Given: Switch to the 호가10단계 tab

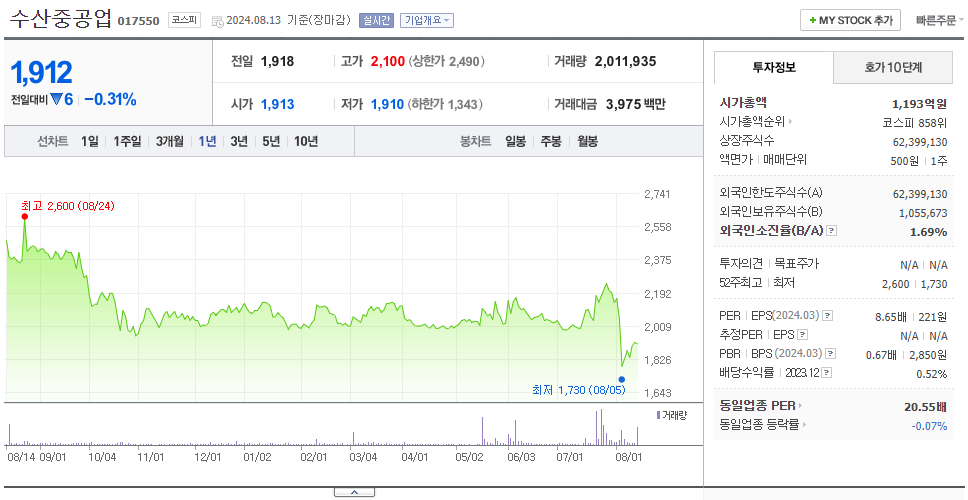Looking at the screenshot, I should coord(893,68).
